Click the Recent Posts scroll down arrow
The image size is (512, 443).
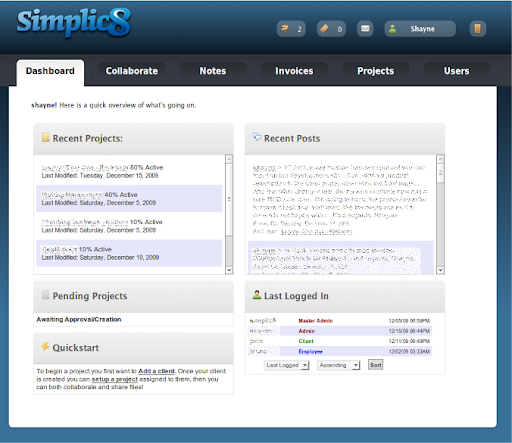440,270
